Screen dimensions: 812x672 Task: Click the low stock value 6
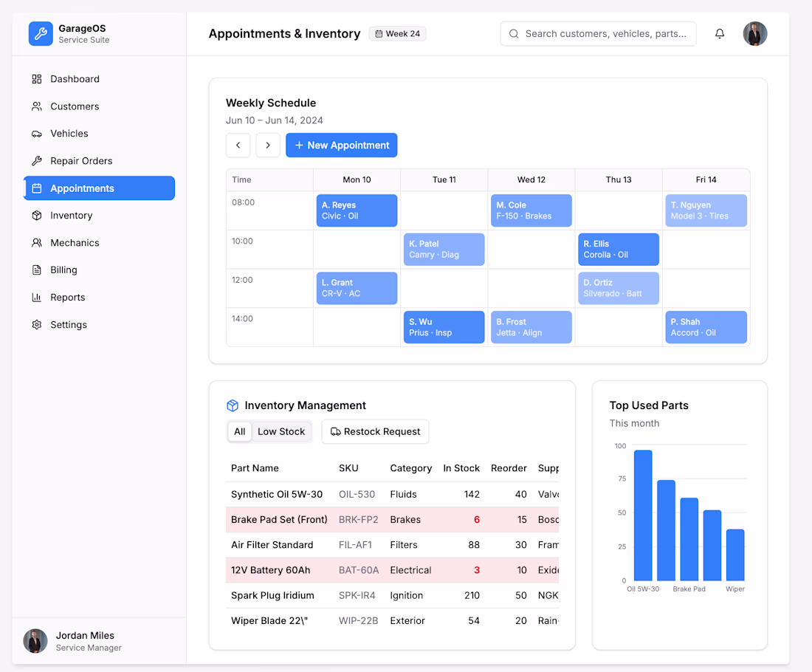point(476,520)
